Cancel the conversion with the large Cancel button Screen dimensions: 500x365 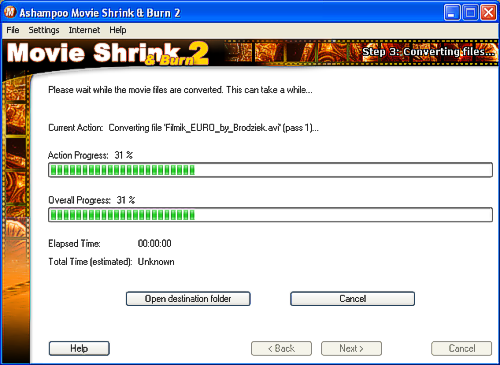pos(352,299)
